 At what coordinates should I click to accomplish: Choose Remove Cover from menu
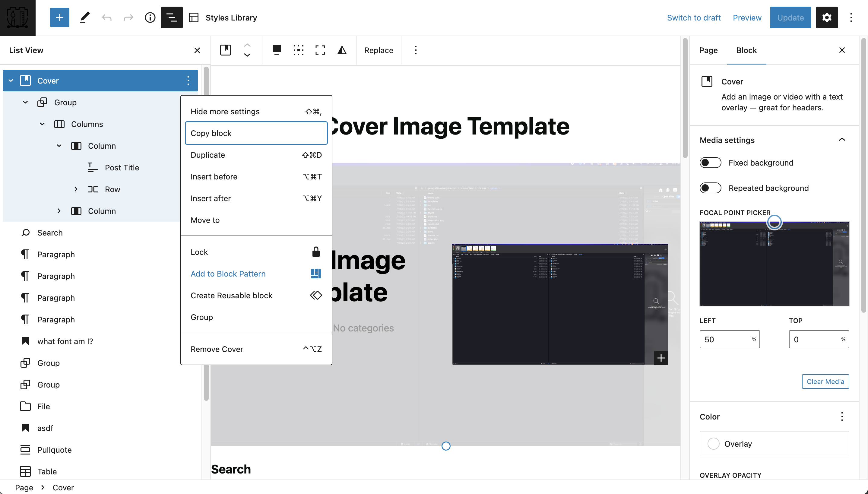(x=256, y=349)
